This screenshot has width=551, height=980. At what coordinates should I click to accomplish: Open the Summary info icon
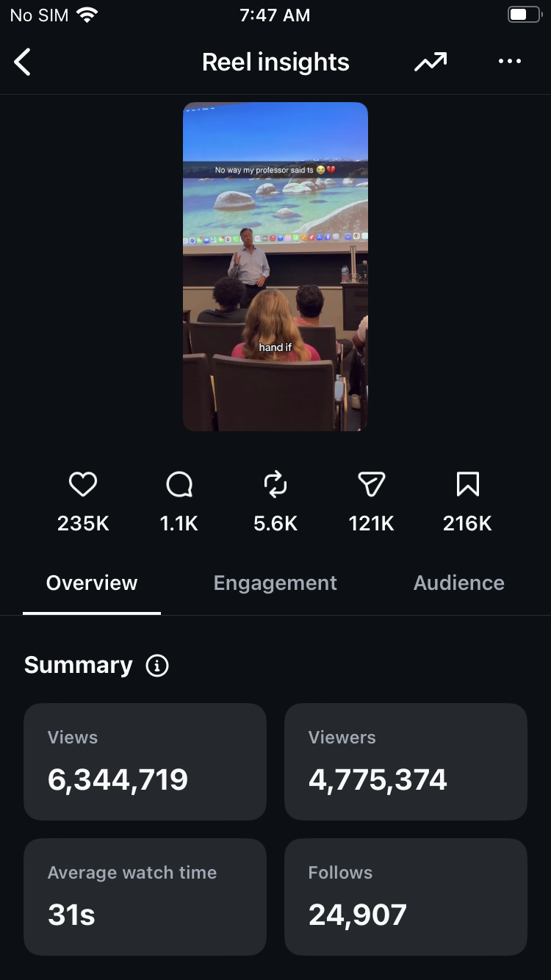pyautogui.click(x=157, y=666)
